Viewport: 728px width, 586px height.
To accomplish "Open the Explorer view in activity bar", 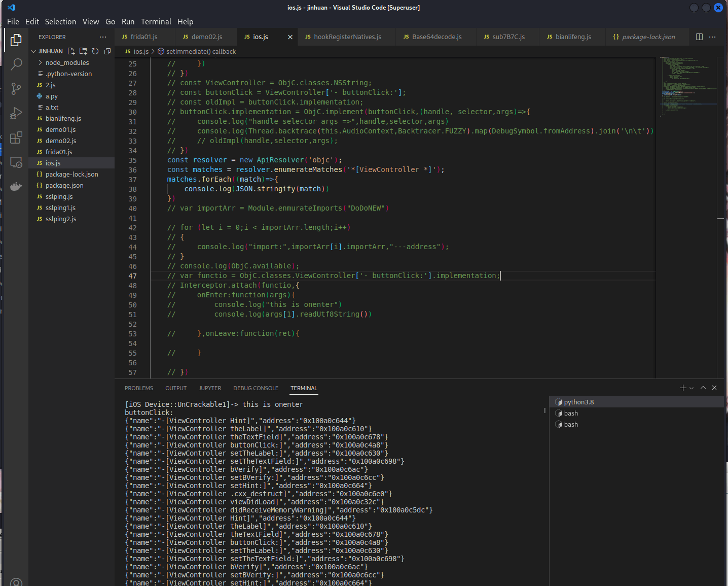I will tap(16, 40).
